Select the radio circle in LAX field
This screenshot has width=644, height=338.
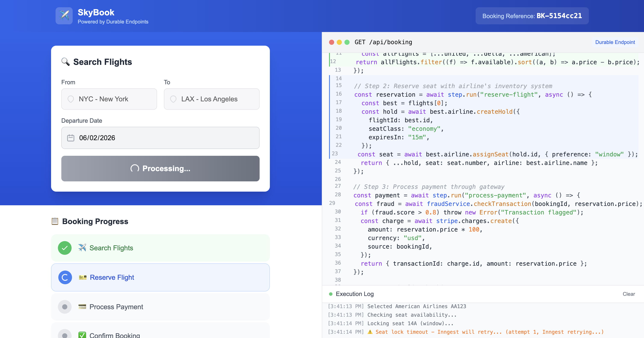point(173,99)
